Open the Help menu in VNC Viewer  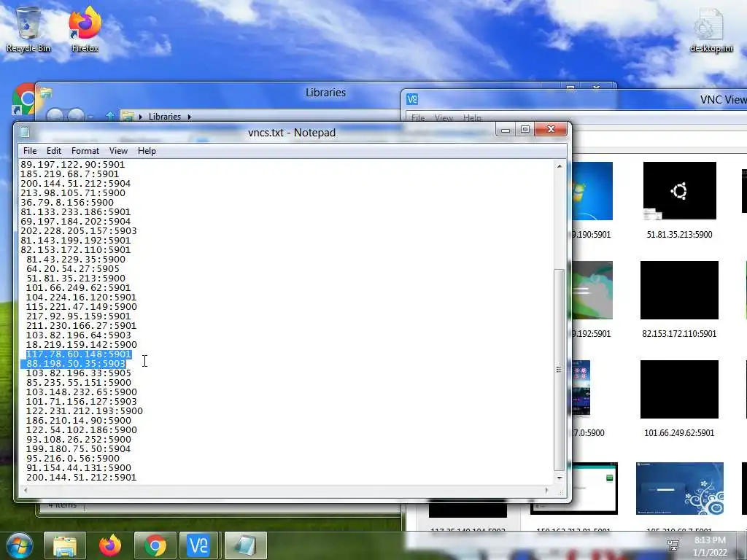(472, 117)
